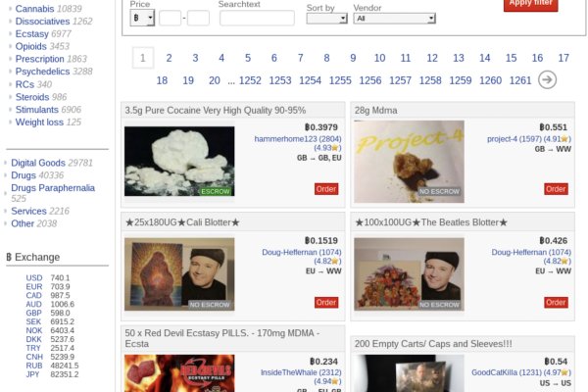Select current page 1 box
Viewport: 588px width, 392px height.
[x=143, y=58]
